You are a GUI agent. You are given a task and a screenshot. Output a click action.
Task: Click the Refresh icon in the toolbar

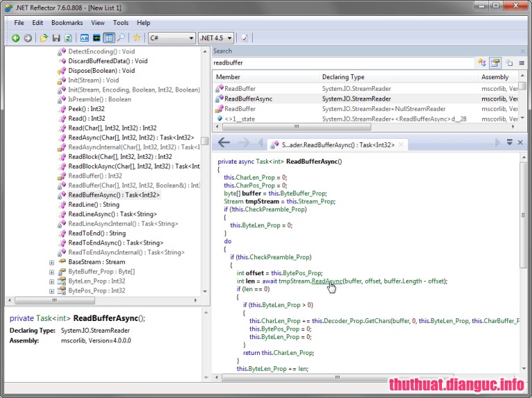68,38
